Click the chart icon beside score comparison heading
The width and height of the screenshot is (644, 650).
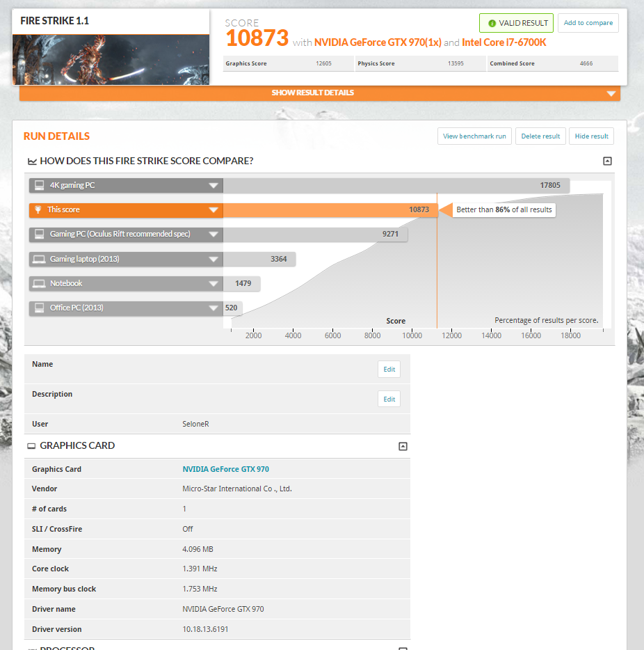(32, 161)
